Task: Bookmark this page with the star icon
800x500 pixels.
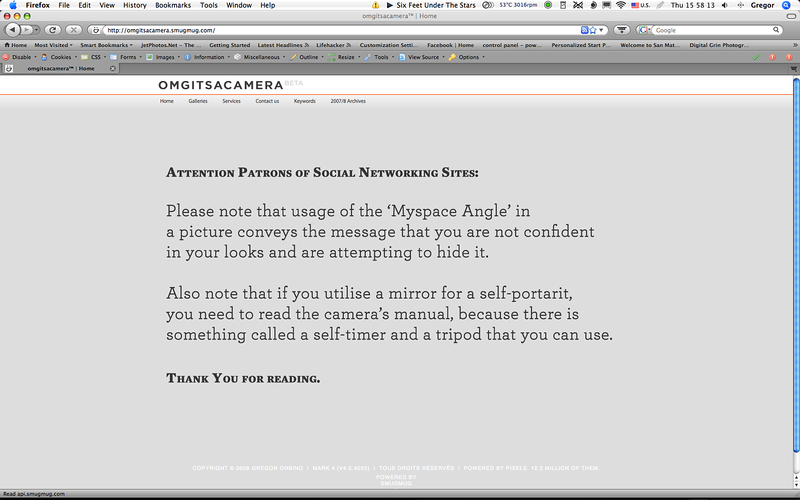Action: click(x=594, y=30)
